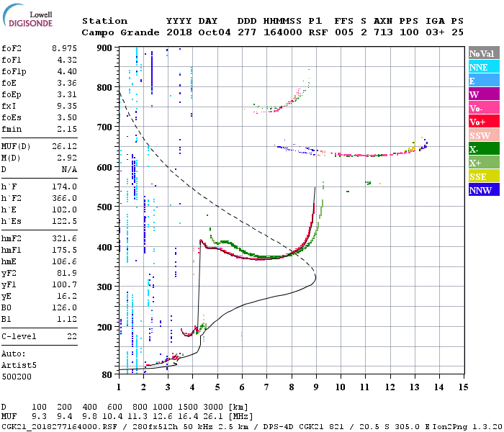The width and height of the screenshot is (504, 432).
Task: Click the yE value 16.2
Action: point(67,296)
